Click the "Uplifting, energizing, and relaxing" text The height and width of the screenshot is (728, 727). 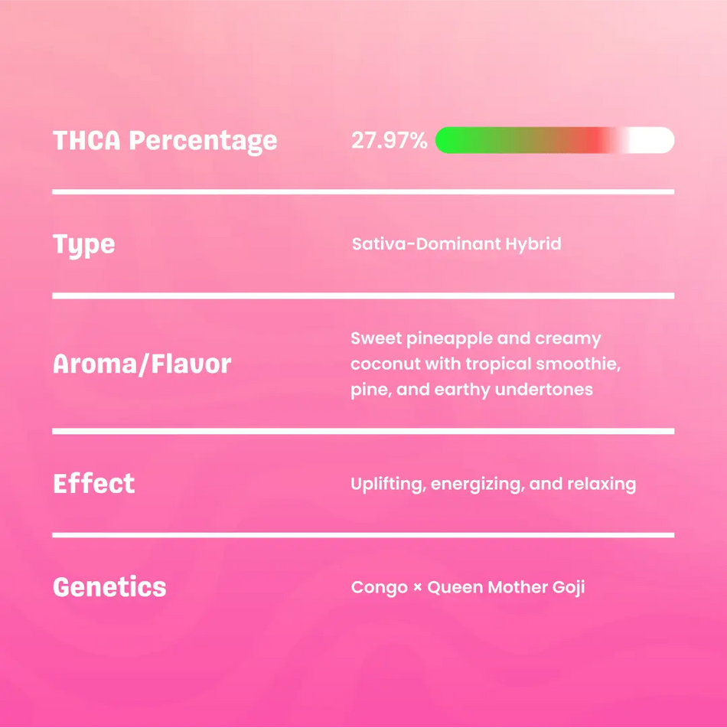(x=493, y=484)
